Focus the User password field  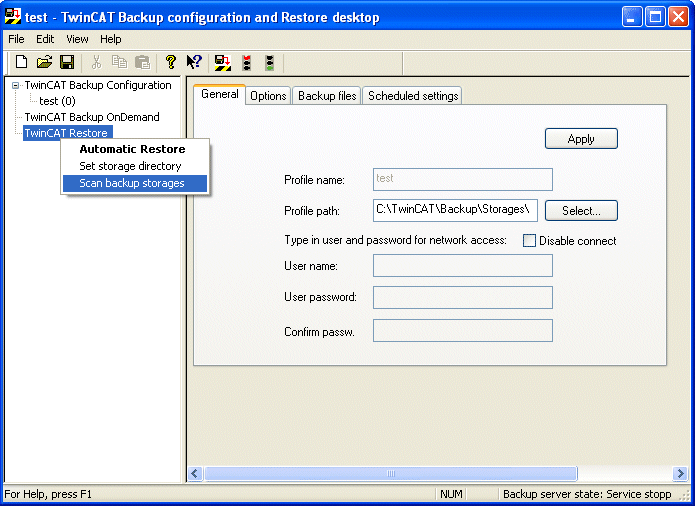(x=463, y=297)
